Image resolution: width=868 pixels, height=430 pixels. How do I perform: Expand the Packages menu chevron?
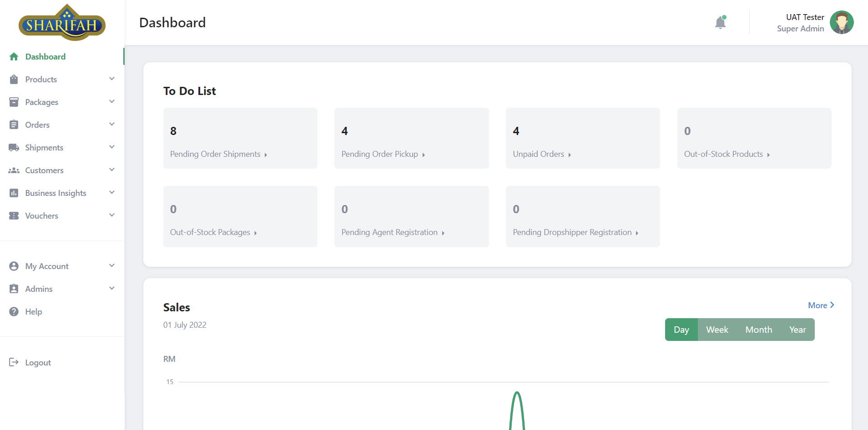112,102
